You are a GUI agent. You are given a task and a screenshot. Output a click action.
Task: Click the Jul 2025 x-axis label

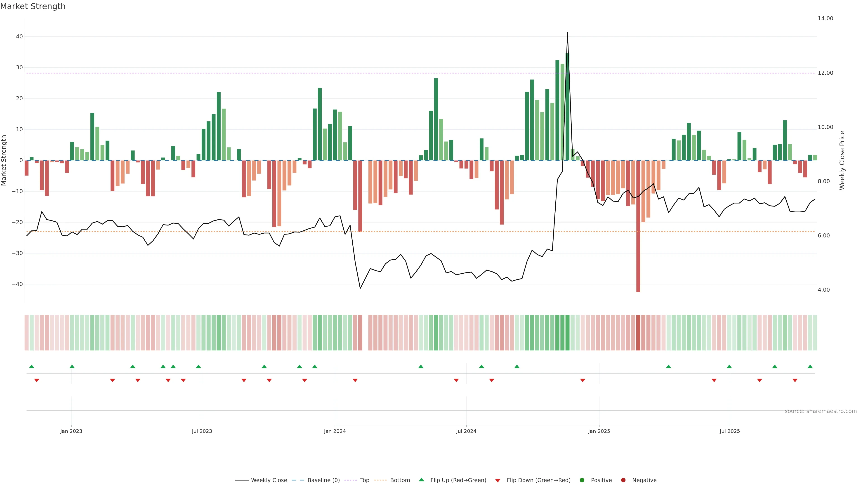click(729, 431)
